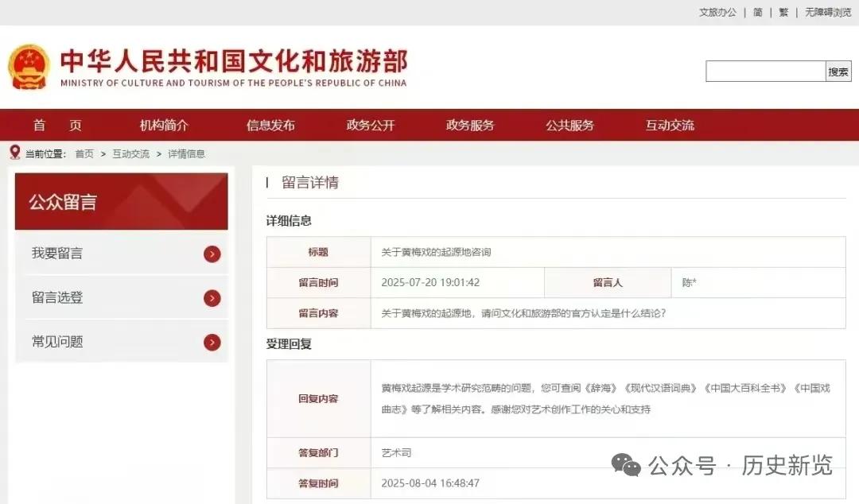Click the 留言内容 question text
The width and height of the screenshot is (859, 504).
[x=523, y=313]
